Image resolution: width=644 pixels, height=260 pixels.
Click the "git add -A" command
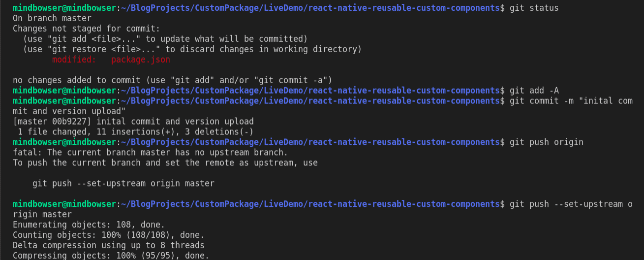[x=534, y=91]
